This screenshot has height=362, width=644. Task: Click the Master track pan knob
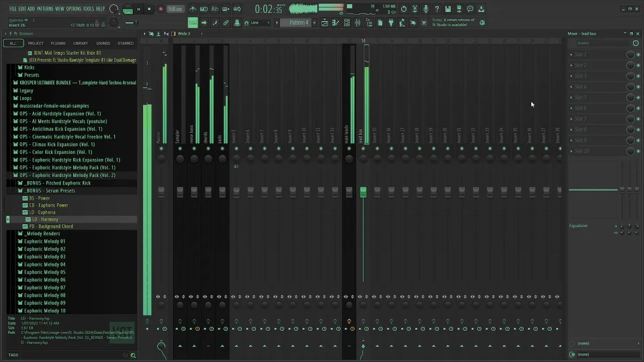click(161, 159)
